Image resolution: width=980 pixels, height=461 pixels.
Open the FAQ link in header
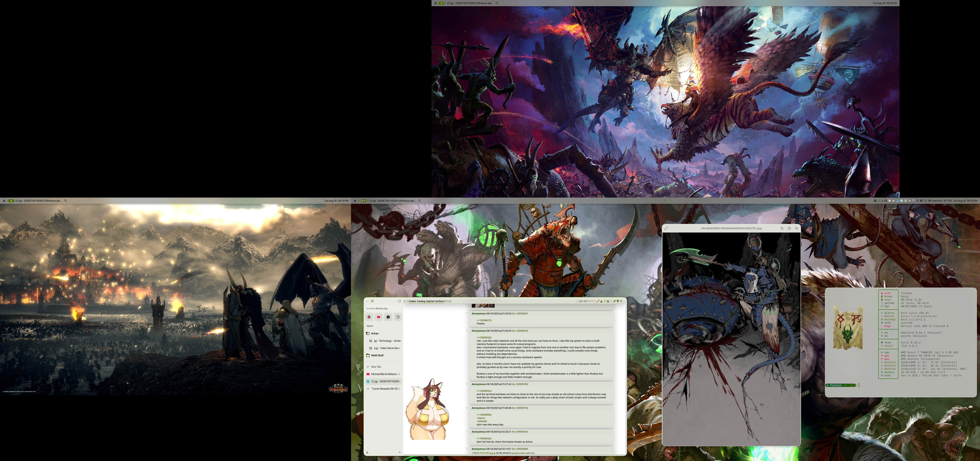(448, 301)
